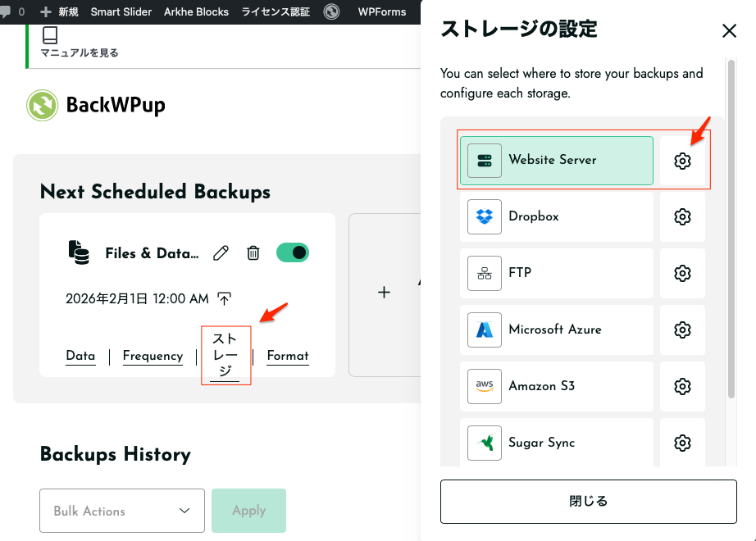This screenshot has height=541, width=756.
Task: Toggle the Files & Database backup switch
Action: pos(293,252)
